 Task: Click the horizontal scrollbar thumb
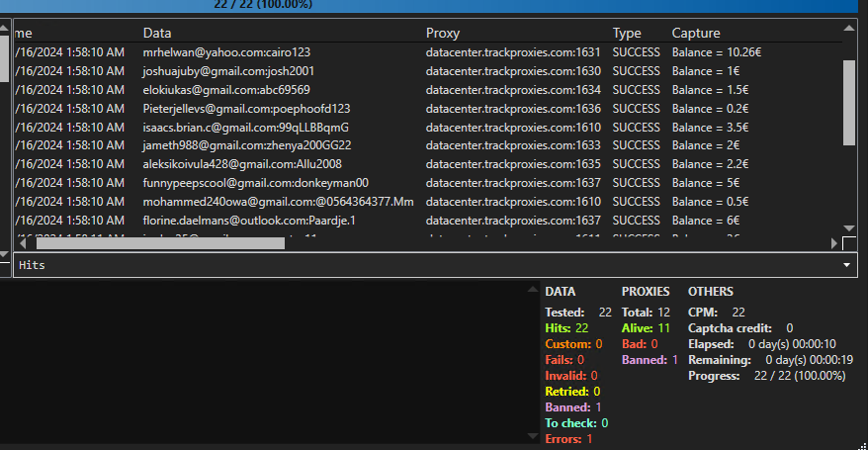[x=160, y=243]
